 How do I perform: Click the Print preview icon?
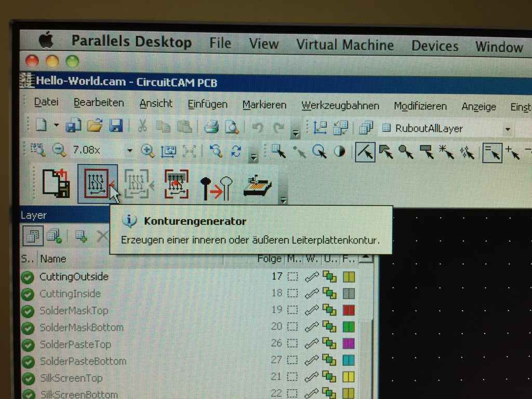232,128
